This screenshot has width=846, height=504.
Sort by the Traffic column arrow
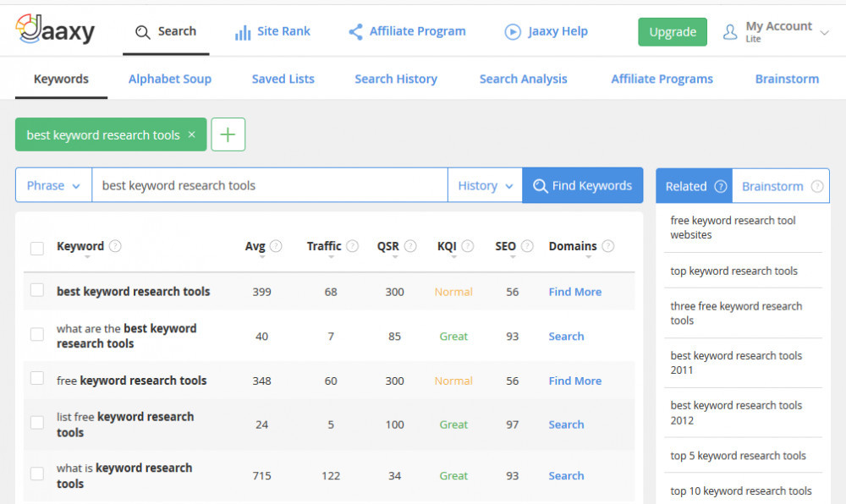(332, 257)
